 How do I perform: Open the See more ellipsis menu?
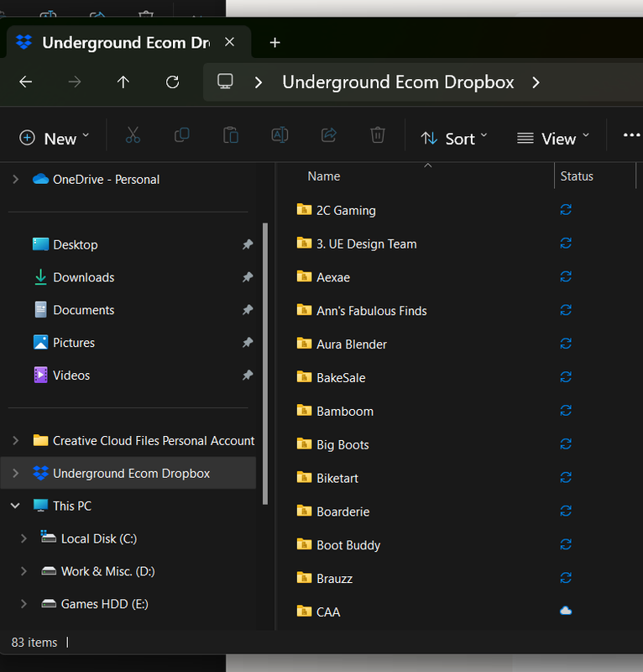click(x=631, y=136)
